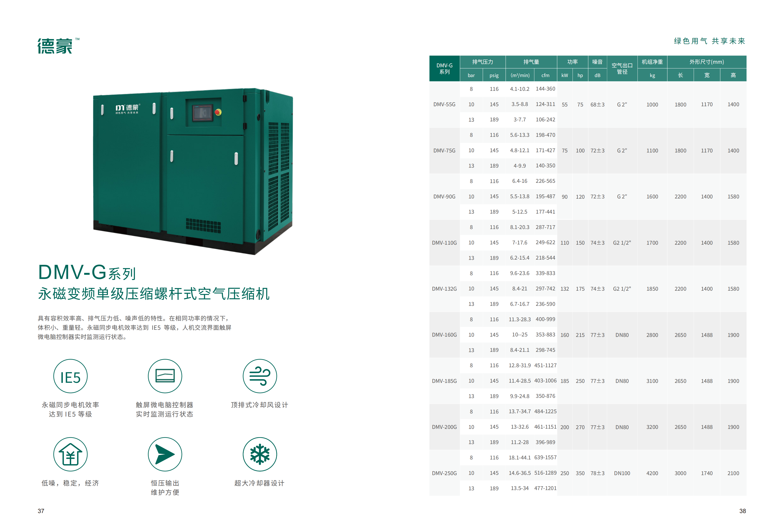Viewport: 784px width, 532px height.
Task: Click the touchscreen controller monitor icon
Action: [x=165, y=376]
